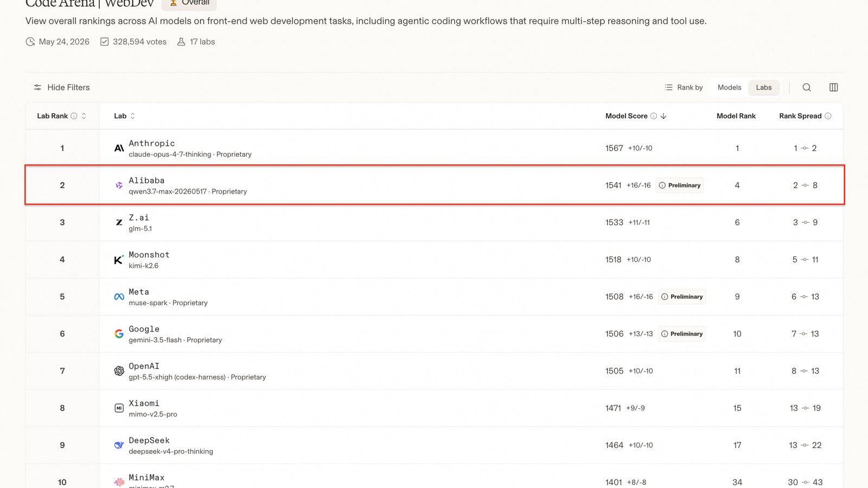Click the Rank by list icon
868x488 pixels.
click(669, 87)
